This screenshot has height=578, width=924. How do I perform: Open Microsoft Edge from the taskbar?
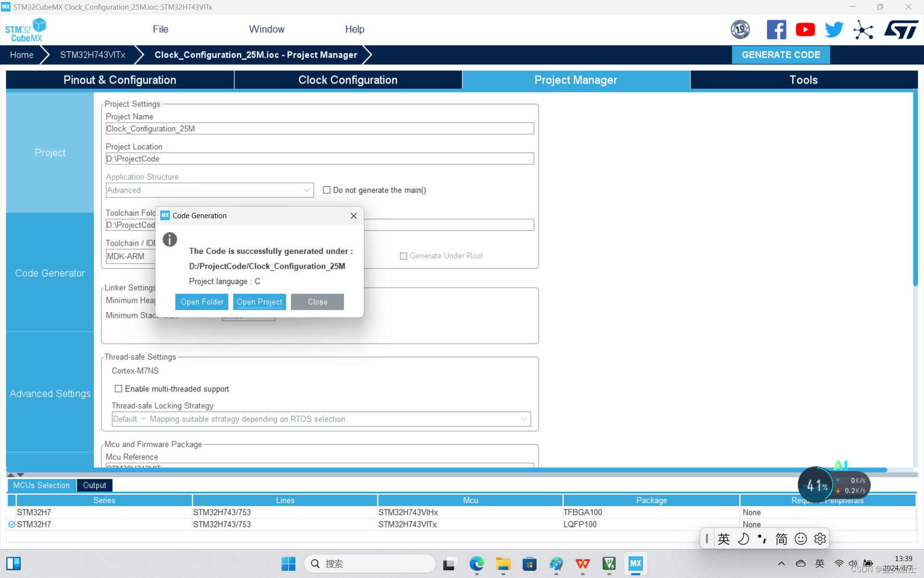(x=476, y=564)
